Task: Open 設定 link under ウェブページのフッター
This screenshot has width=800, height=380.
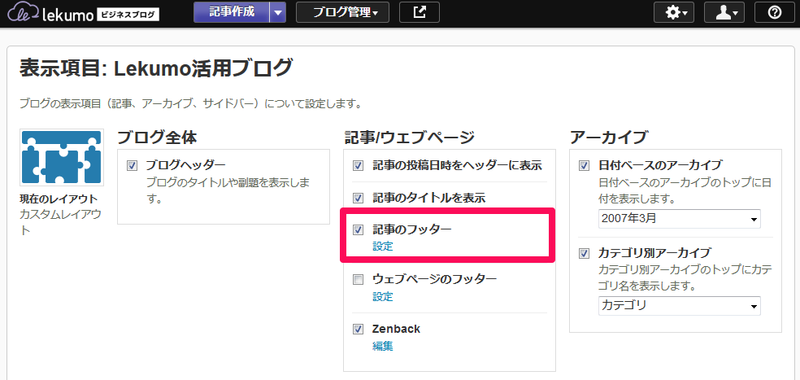Action: tap(383, 296)
